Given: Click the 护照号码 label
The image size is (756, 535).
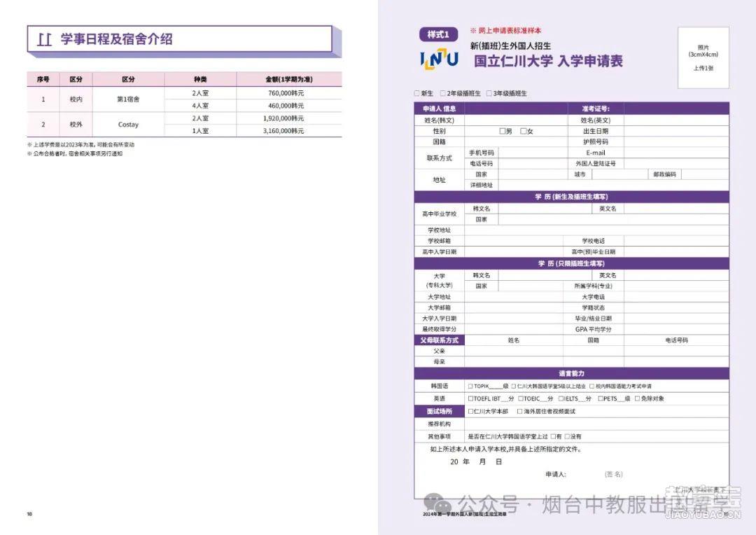Looking at the screenshot, I should tap(596, 142).
